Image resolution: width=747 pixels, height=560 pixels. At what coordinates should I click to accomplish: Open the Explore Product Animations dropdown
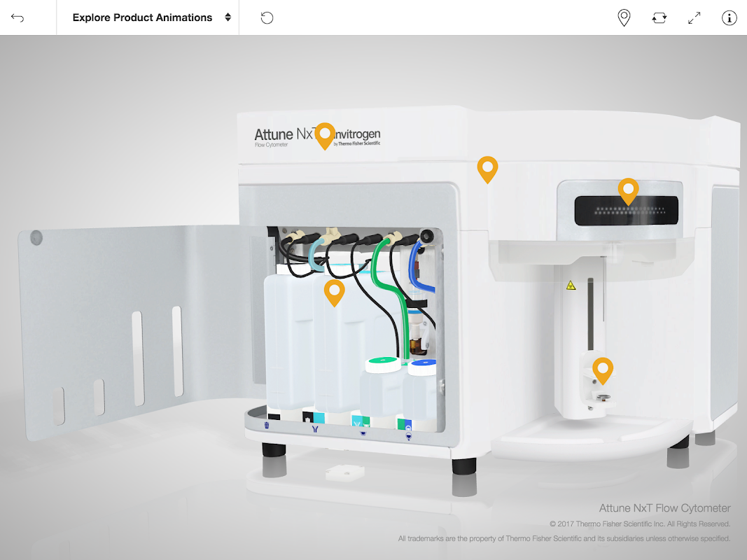[148, 17]
